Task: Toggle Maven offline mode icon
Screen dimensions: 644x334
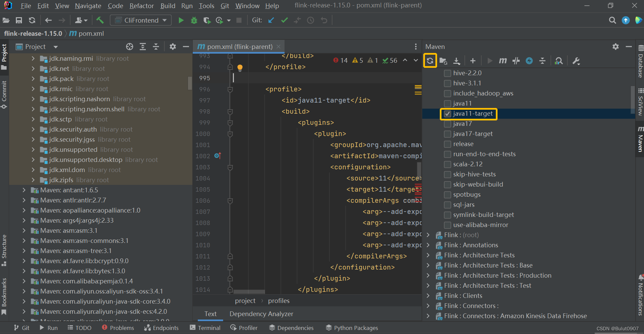Action: 516,61
